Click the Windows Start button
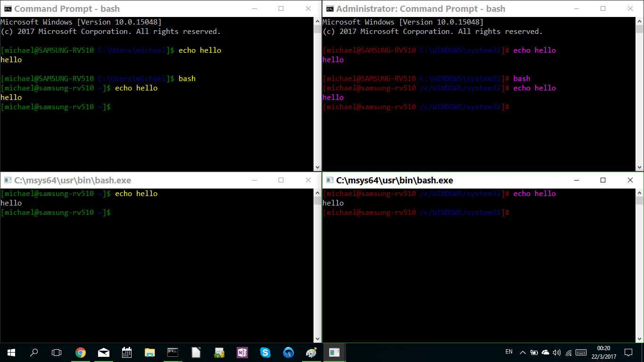 (x=11, y=353)
